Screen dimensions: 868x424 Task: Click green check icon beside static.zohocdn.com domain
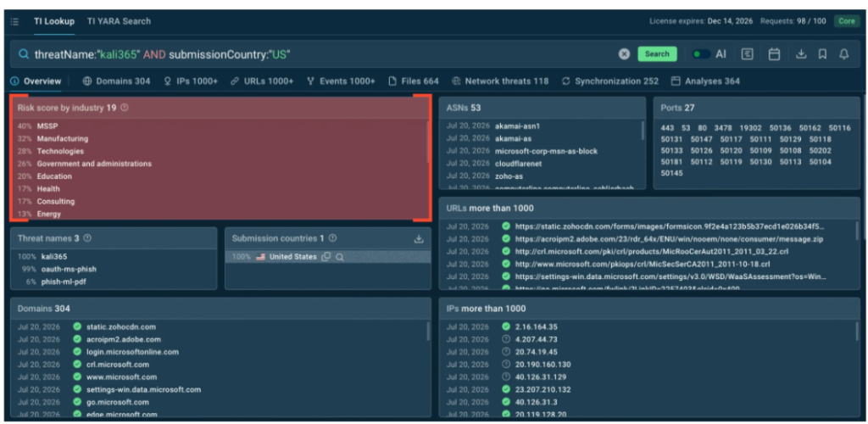77,326
